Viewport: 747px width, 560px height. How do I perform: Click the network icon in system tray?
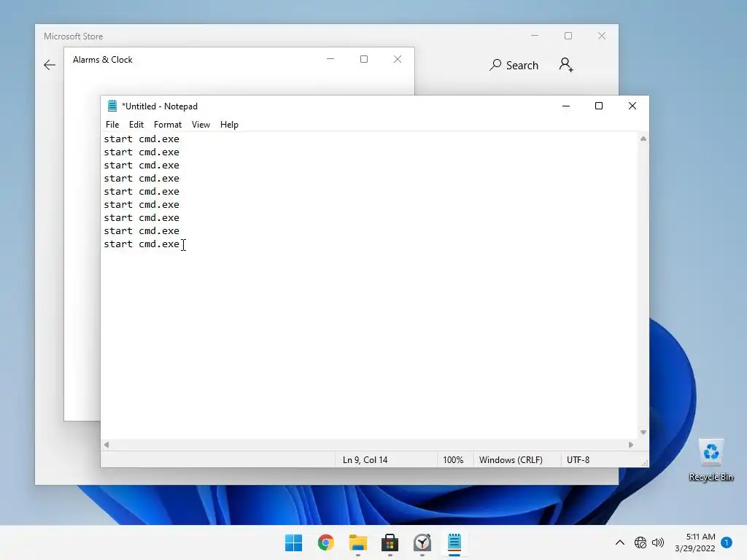point(640,542)
